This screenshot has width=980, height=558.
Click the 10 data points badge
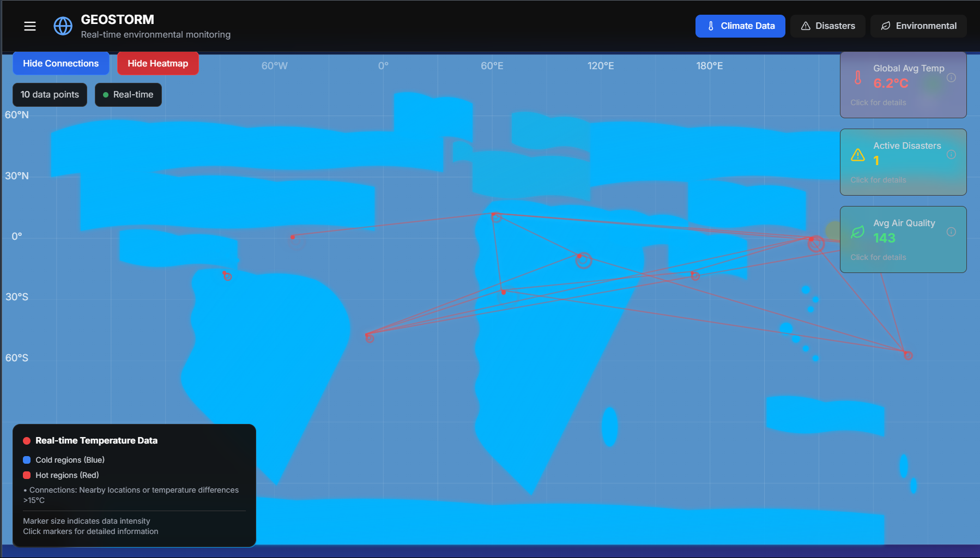click(50, 95)
